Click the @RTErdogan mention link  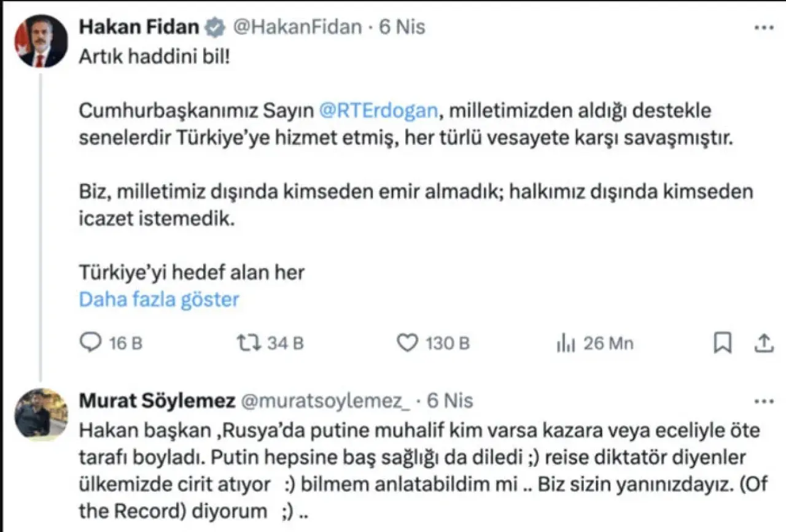[379, 111]
